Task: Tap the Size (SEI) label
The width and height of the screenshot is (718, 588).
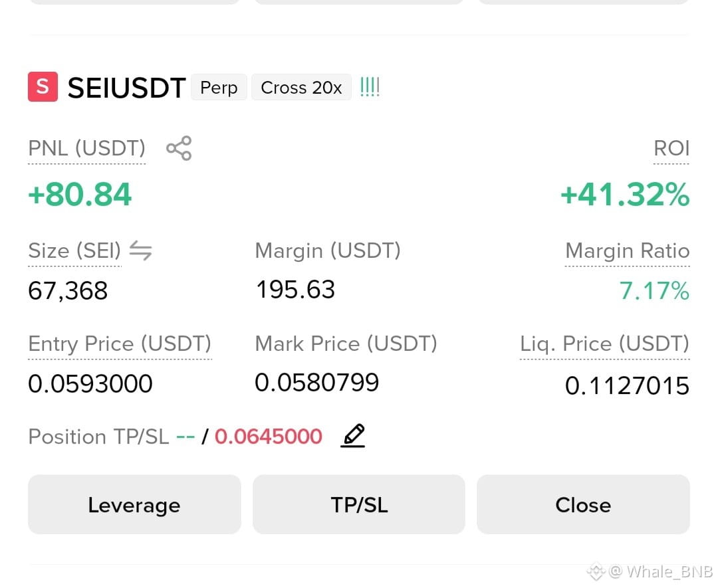Action: coord(74,250)
